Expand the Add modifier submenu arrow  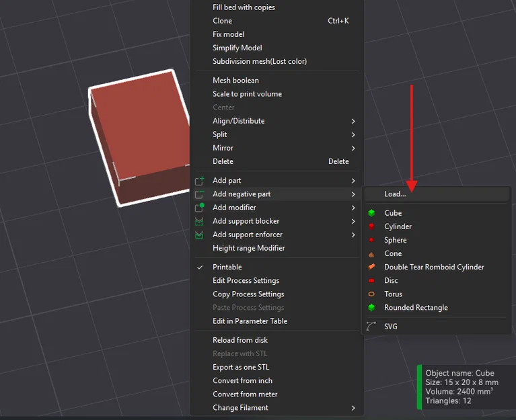pyautogui.click(x=353, y=208)
